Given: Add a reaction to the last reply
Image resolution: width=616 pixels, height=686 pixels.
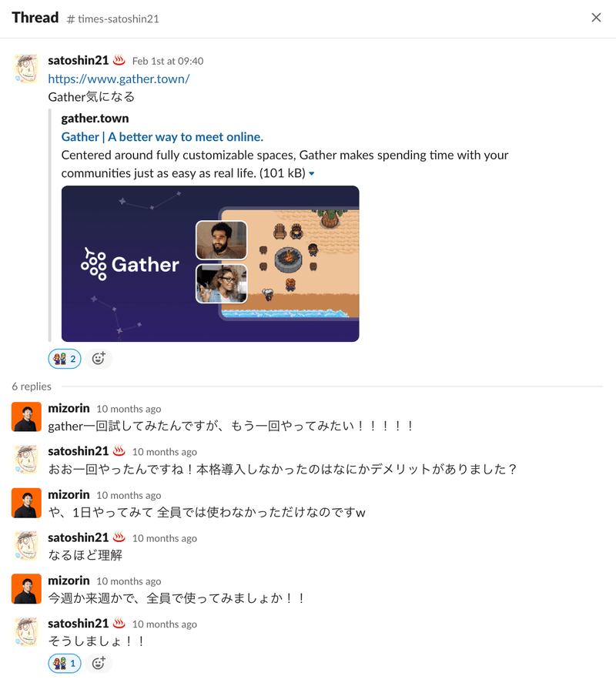Looking at the screenshot, I should pos(99,664).
